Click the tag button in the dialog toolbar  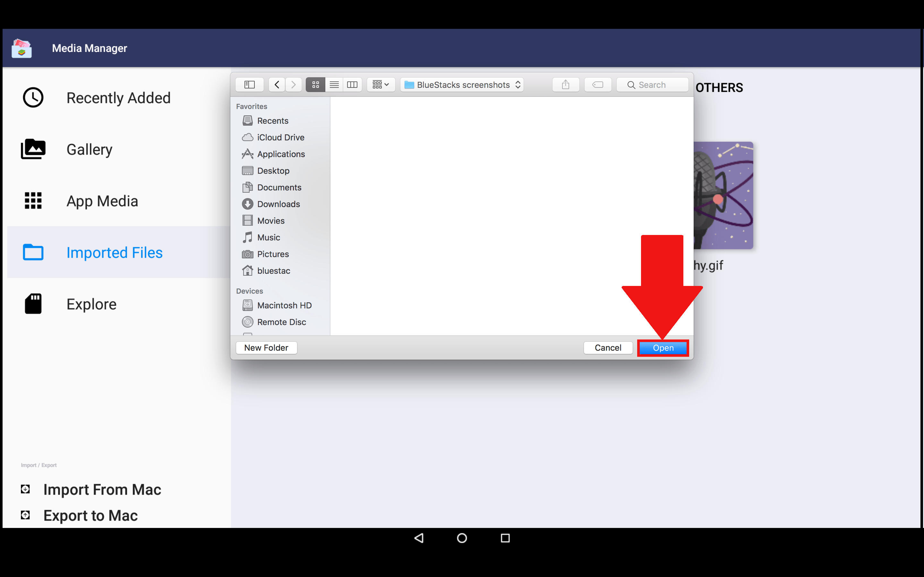click(597, 84)
